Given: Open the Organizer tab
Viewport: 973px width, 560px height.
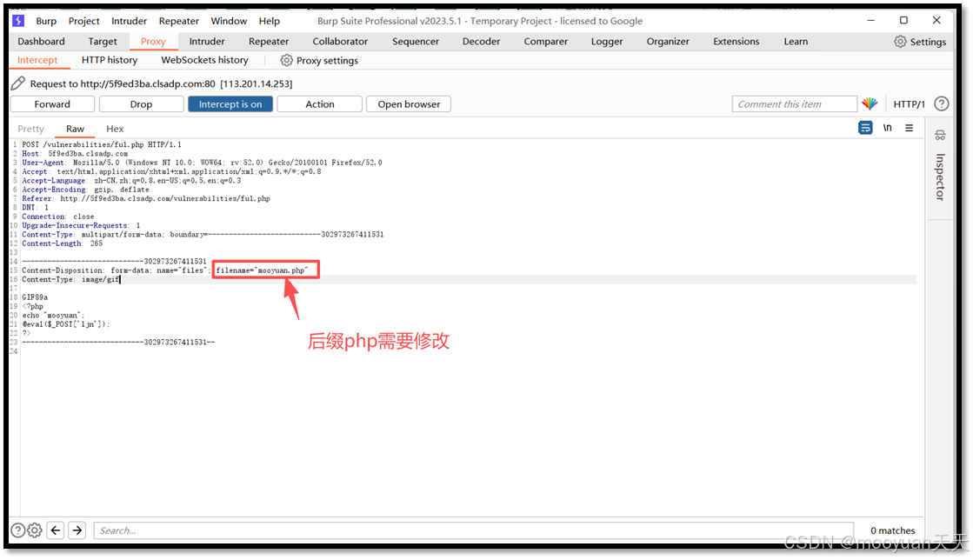Looking at the screenshot, I should (668, 42).
